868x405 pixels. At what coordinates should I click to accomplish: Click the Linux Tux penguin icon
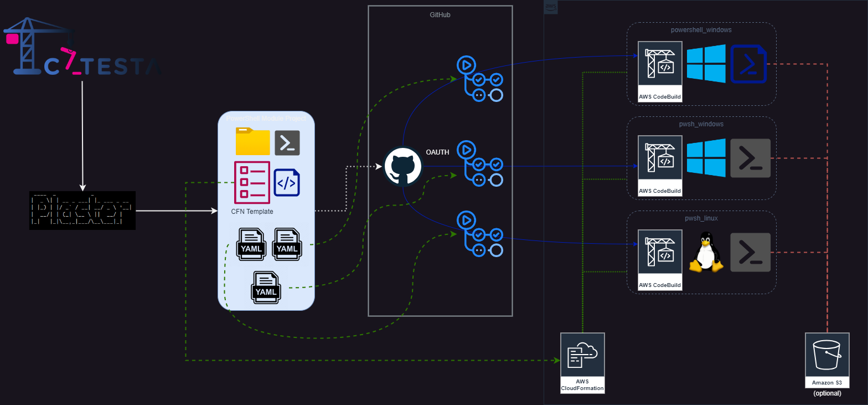(x=706, y=252)
